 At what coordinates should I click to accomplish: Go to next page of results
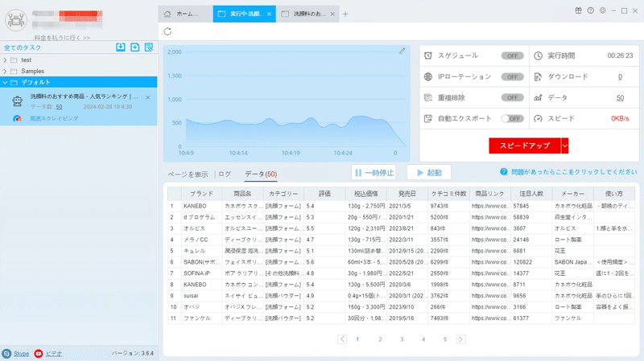tap(460, 339)
